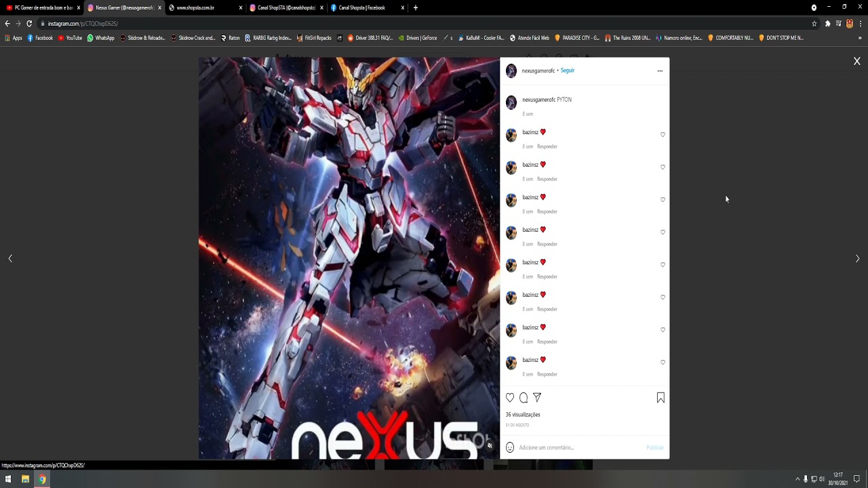Open the '36 visualizações' views count
The width and height of the screenshot is (868, 488).
(x=523, y=415)
